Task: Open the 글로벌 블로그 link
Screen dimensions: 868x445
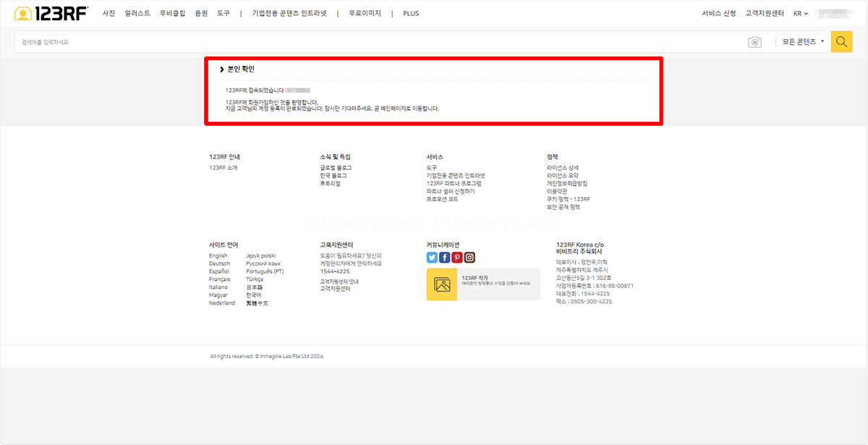Action: (336, 168)
